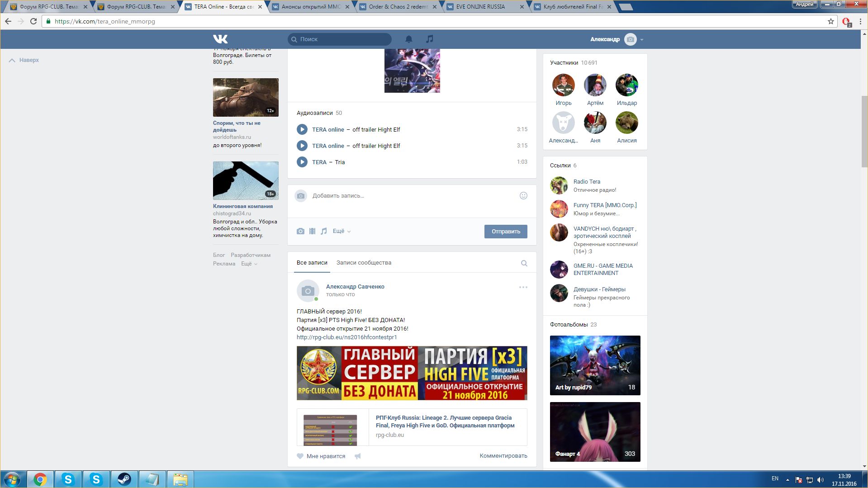
Task: Switch to Анонсы открытий MMO browser tab
Action: pos(310,7)
